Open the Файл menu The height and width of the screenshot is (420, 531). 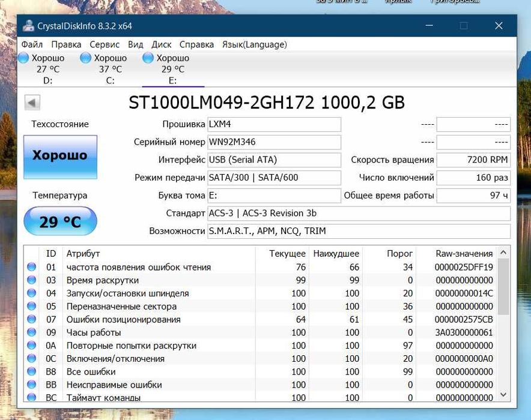[x=32, y=44]
